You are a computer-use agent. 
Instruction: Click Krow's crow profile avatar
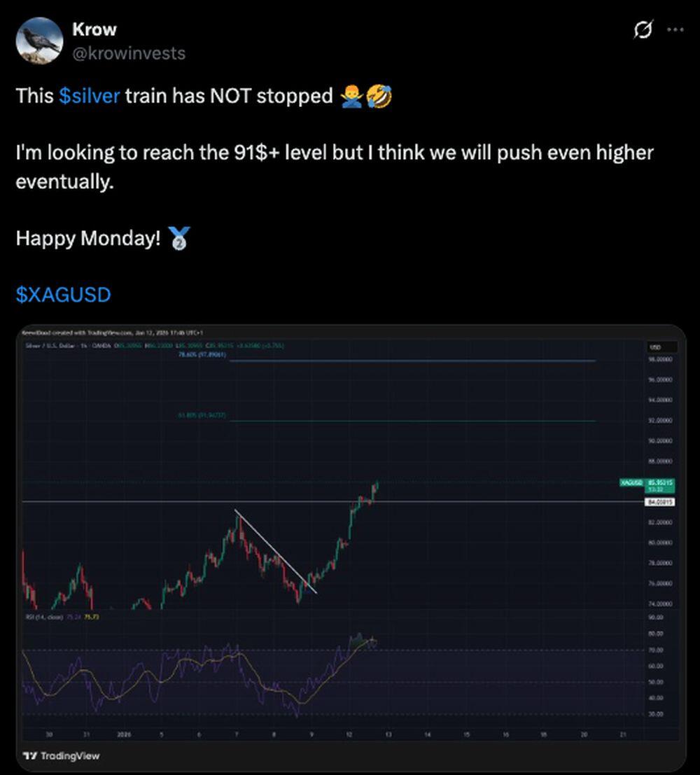click(39, 41)
